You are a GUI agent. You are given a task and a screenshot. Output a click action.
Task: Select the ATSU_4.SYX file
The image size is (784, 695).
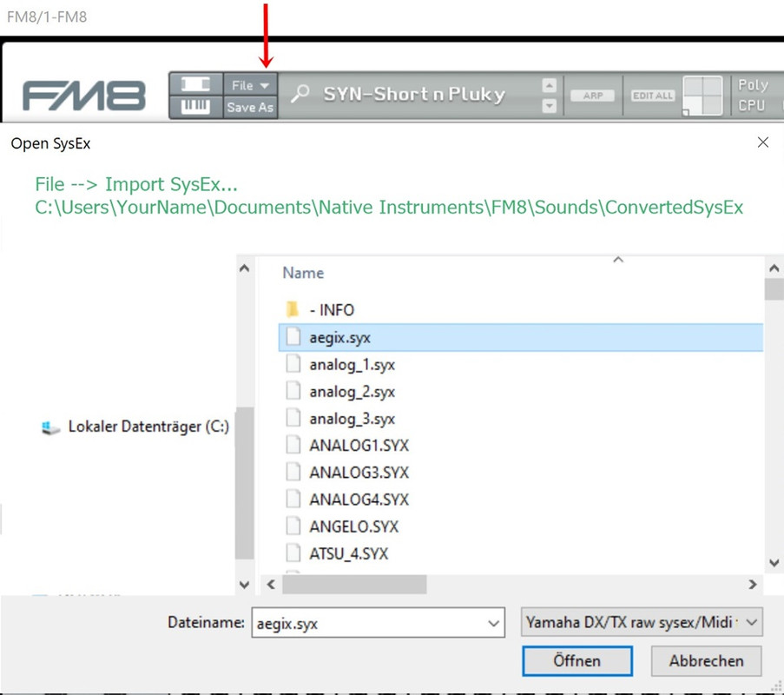point(348,553)
